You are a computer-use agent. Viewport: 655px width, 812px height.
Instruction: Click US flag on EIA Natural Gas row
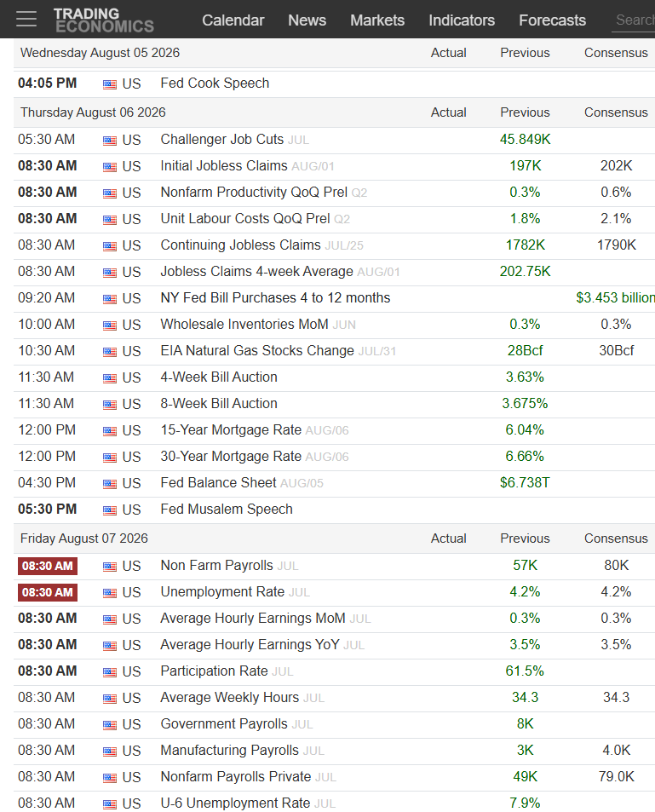coord(110,352)
